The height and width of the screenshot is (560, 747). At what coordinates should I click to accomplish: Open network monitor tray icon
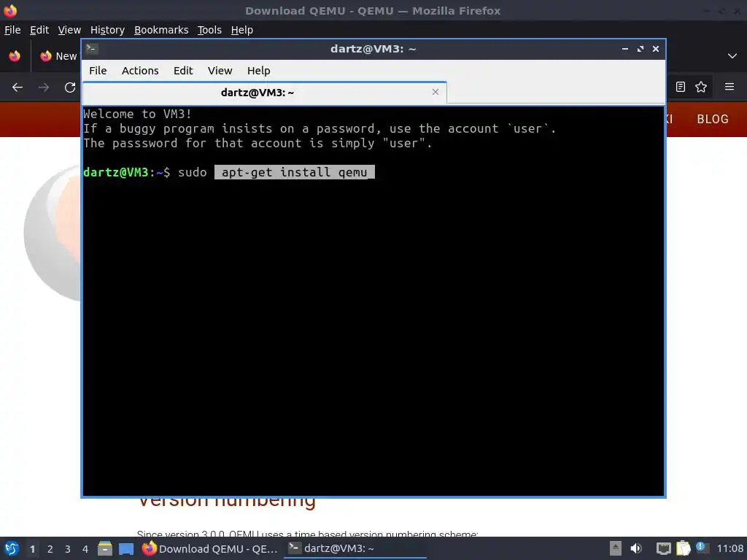point(663,548)
